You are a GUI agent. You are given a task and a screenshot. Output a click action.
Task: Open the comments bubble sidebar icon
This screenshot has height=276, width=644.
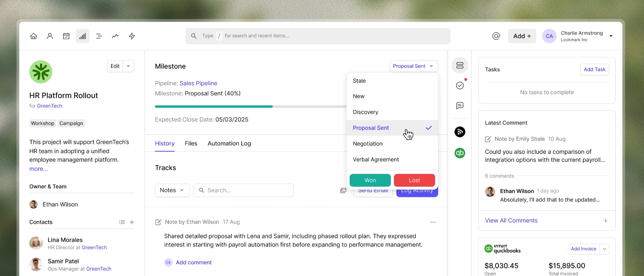460,106
